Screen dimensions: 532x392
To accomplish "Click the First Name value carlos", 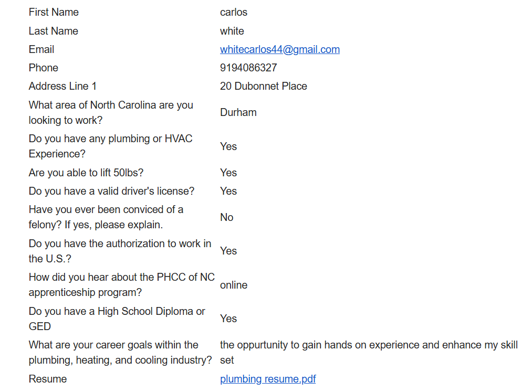I will 233,12.
